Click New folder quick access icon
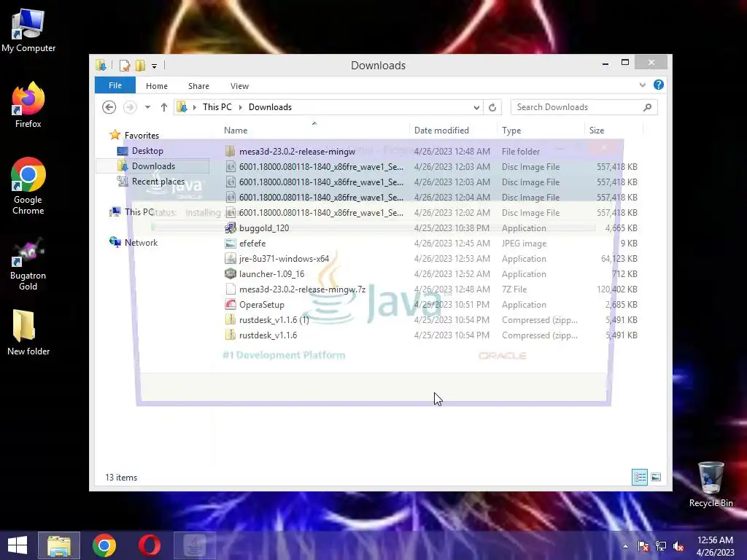This screenshot has height=560, width=747. [x=140, y=65]
